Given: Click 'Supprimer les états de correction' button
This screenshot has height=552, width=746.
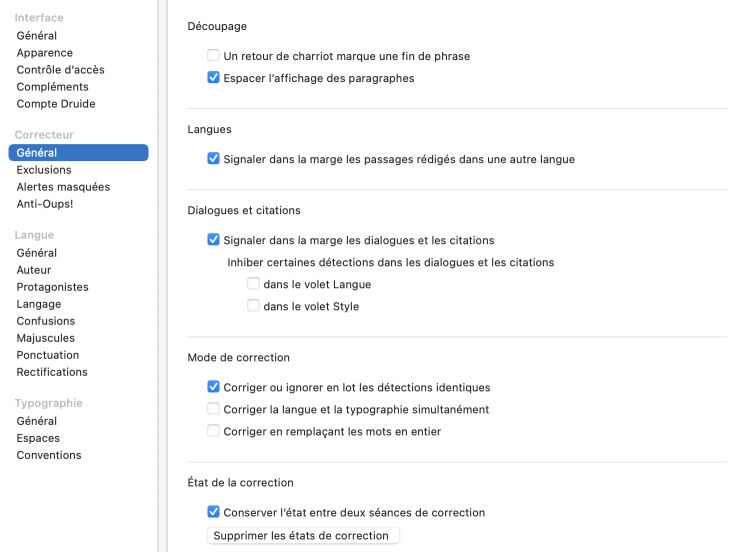Looking at the screenshot, I should 302,536.
